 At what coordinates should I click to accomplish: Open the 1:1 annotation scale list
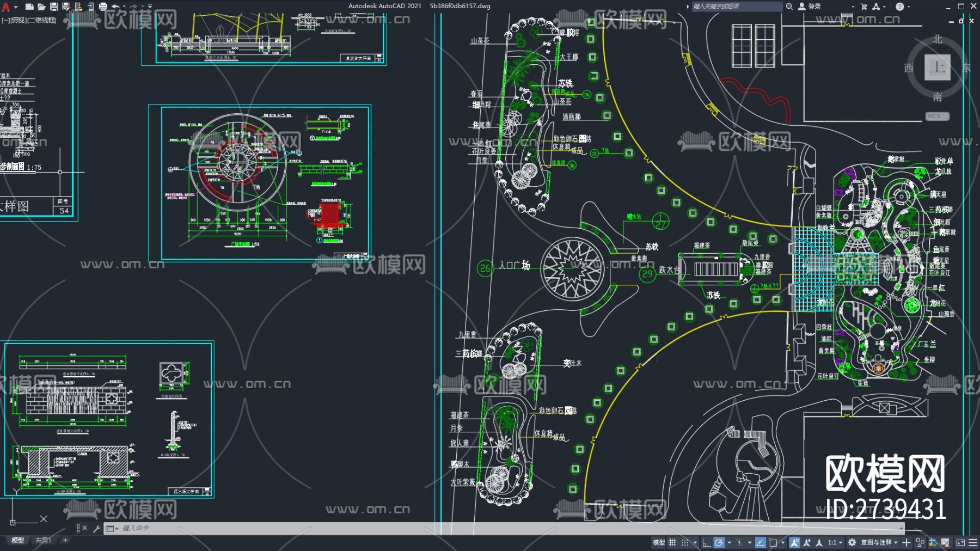tap(835, 542)
